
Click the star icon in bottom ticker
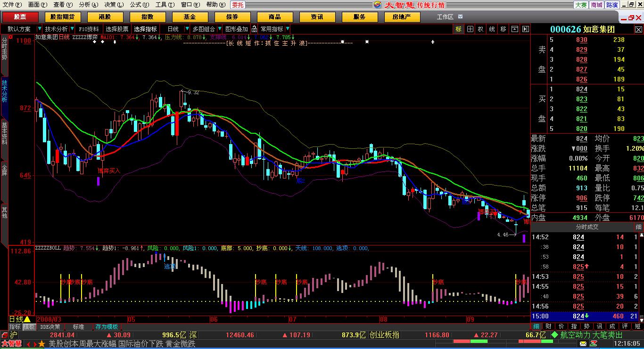click(41, 344)
